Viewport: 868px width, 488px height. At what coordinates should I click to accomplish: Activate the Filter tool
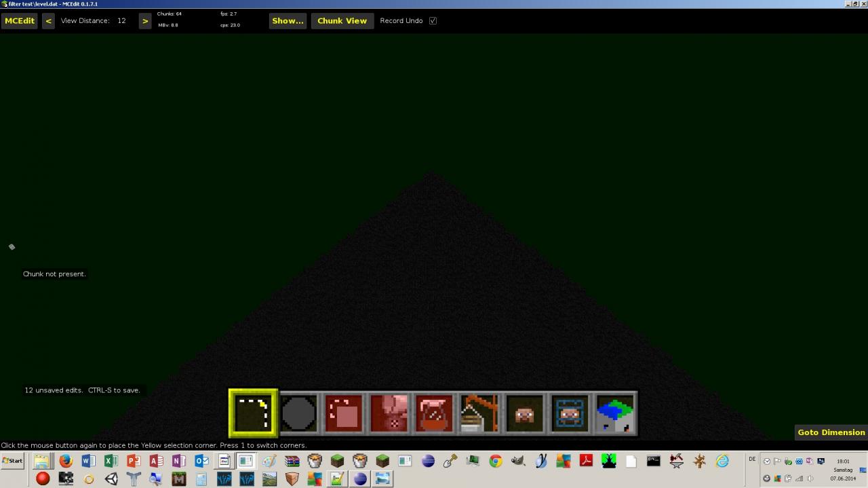[x=434, y=412]
